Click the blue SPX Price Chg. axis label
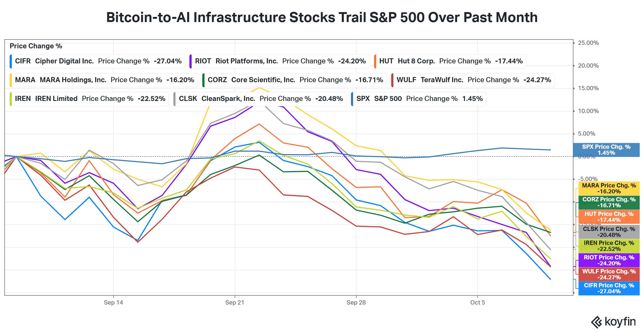 (x=606, y=150)
